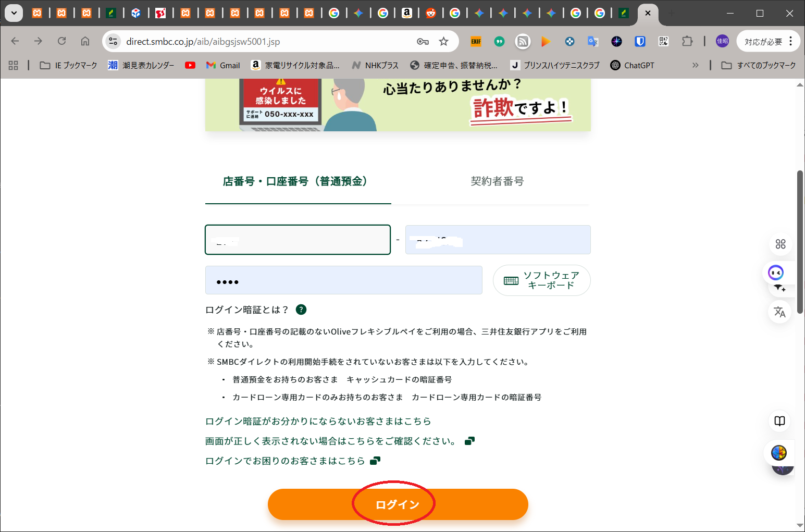Open the Gmail bookmark

(223, 65)
